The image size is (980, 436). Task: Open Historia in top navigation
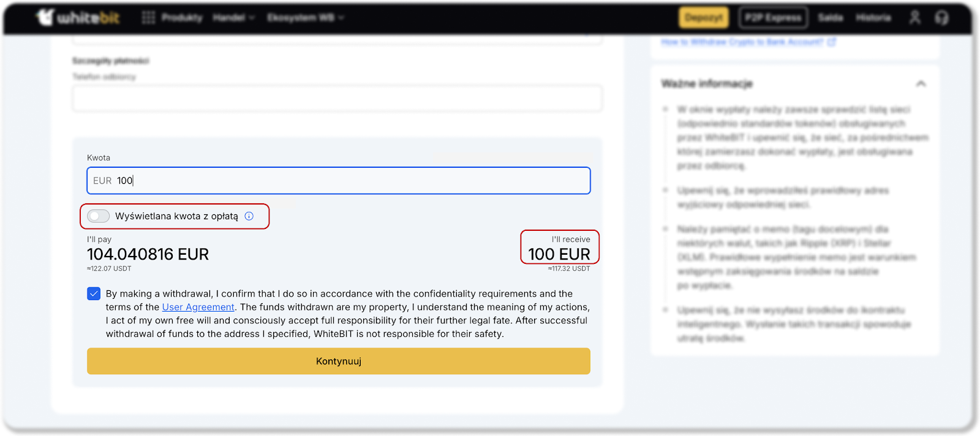(873, 17)
